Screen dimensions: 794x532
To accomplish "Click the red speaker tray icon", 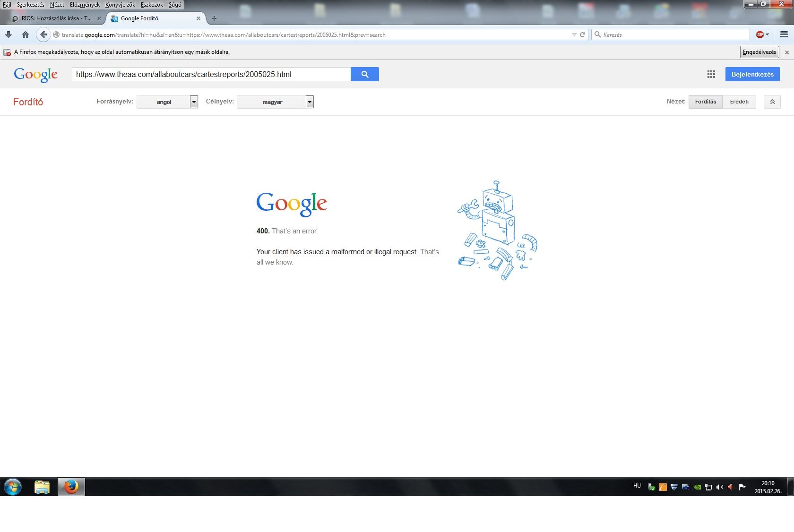I will pyautogui.click(x=731, y=487).
